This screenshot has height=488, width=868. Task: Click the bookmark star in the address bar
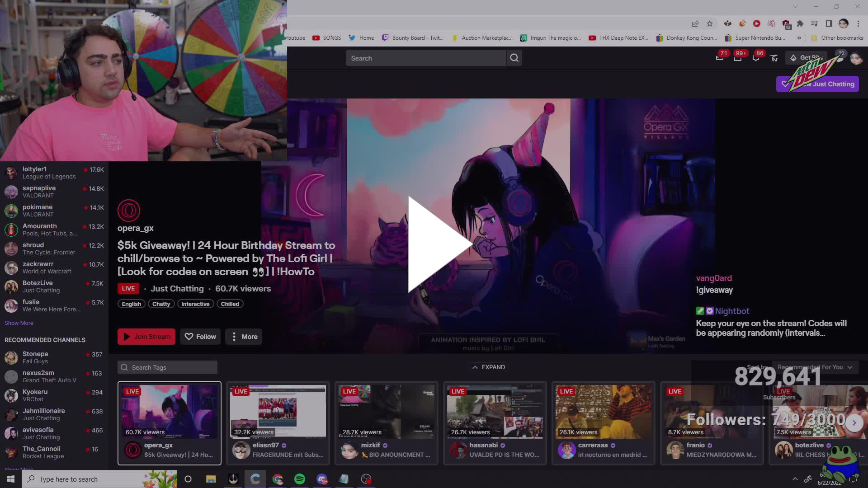coord(709,23)
